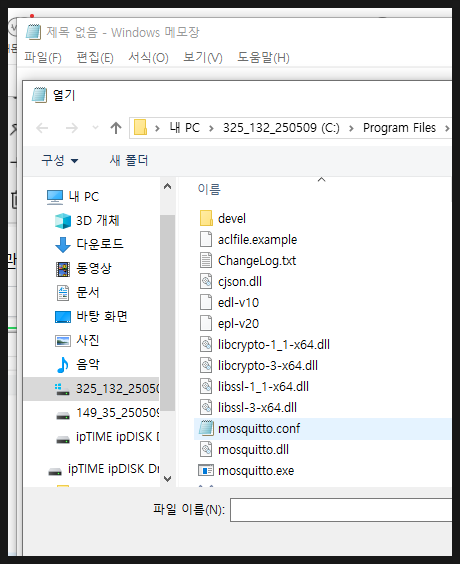Viewport: 460px width, 564px height.
Task: Select 3D 개체 folder in sidebar
Action: (97, 220)
